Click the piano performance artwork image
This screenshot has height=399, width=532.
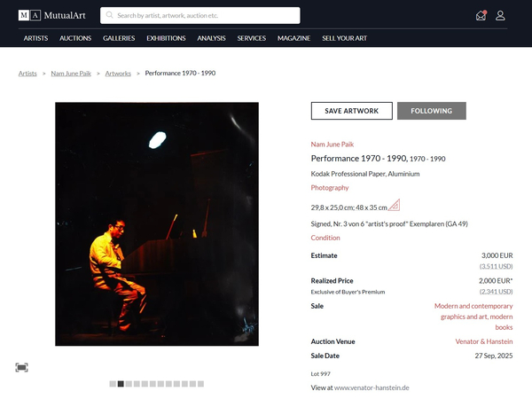(x=157, y=224)
